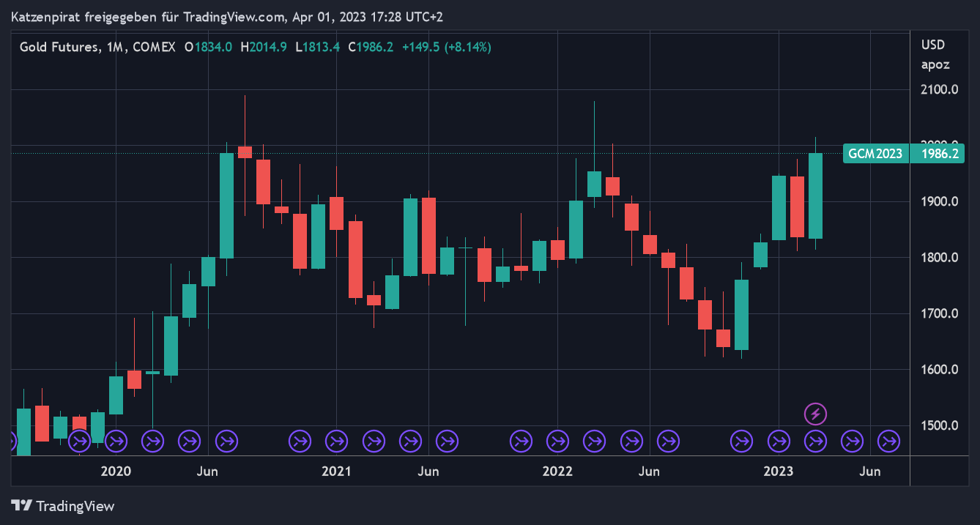Image resolution: width=980 pixels, height=525 pixels.
Task: Open the contract rollover icon above 2023
Action: point(779,441)
